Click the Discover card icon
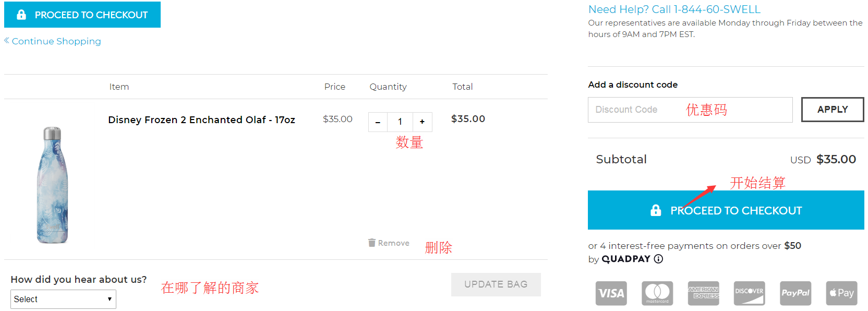868x311 pixels. pos(749,293)
